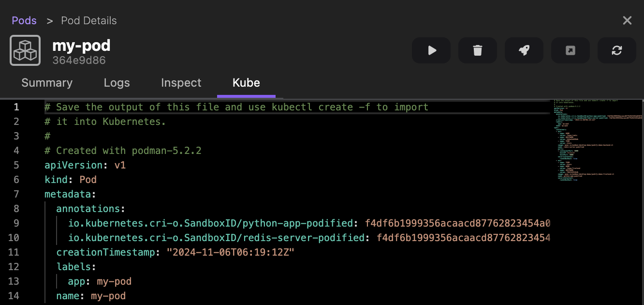Open the Logs tab

(117, 83)
